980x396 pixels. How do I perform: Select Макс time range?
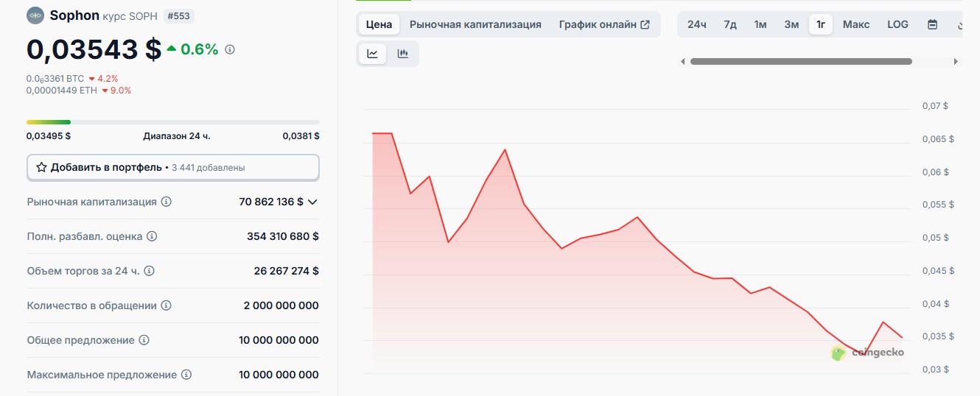click(x=856, y=24)
